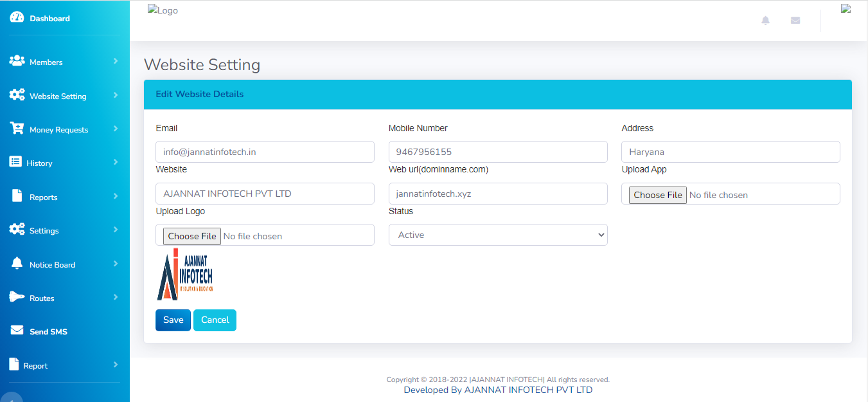Click the Dashboard gauge icon
868x402 pixels.
click(17, 18)
